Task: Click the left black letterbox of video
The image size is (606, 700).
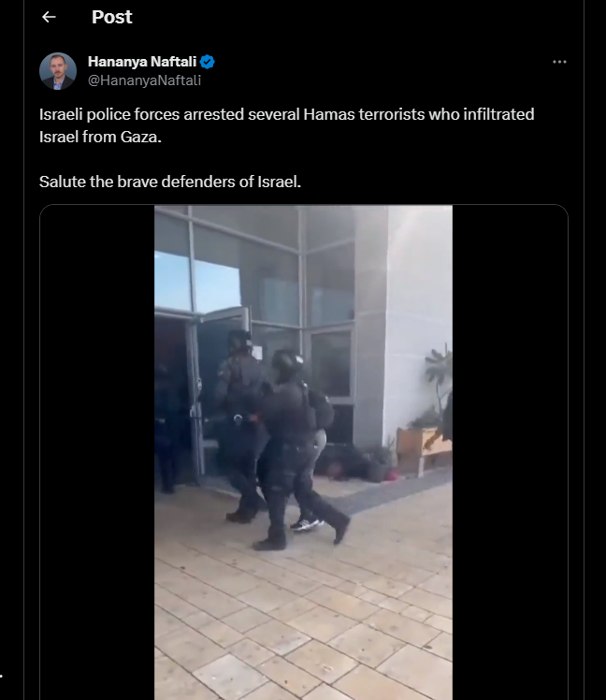Action: click(x=97, y=452)
